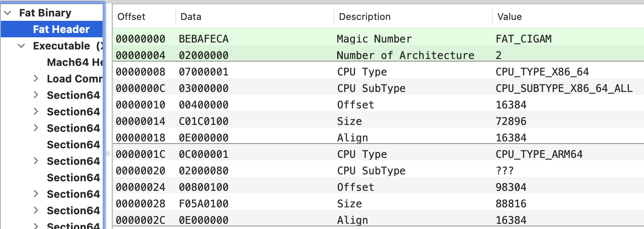Open the Load Commands tree item
Image resolution: width=644 pixels, height=229 pixels.
(x=74, y=79)
